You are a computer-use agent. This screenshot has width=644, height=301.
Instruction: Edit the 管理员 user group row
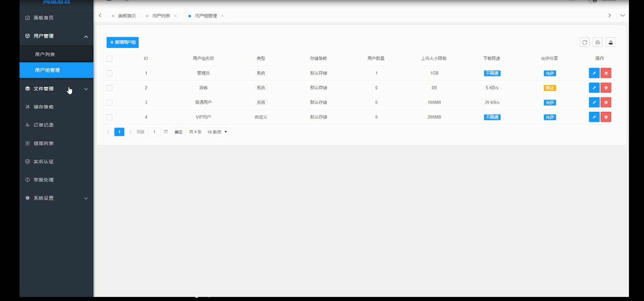pos(594,73)
